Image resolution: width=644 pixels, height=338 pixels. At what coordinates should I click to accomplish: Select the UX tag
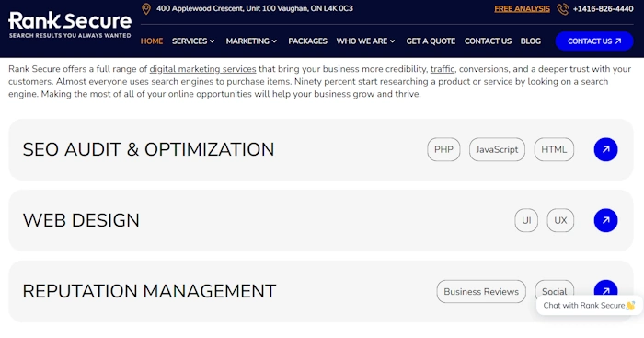[x=560, y=220]
